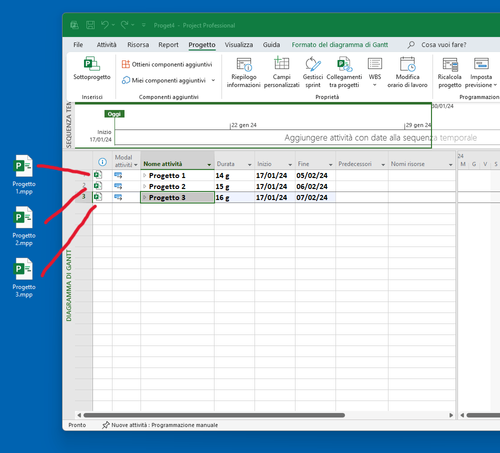Open Miei componenti aggiuntivi dropdown arrow
Image resolution: width=500 pixels, height=453 pixels.
click(213, 80)
